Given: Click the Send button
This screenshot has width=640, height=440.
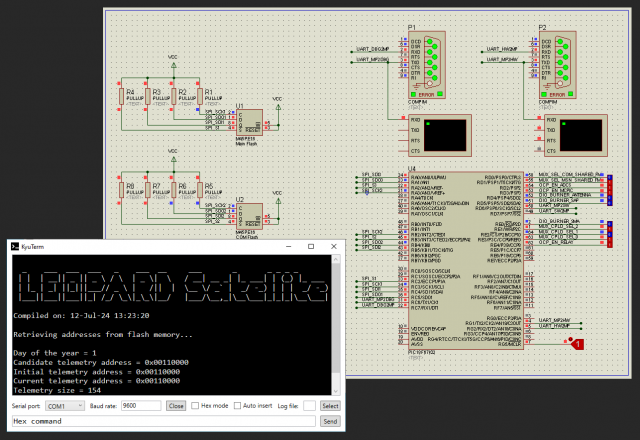Looking at the screenshot, I should pos(330,421).
